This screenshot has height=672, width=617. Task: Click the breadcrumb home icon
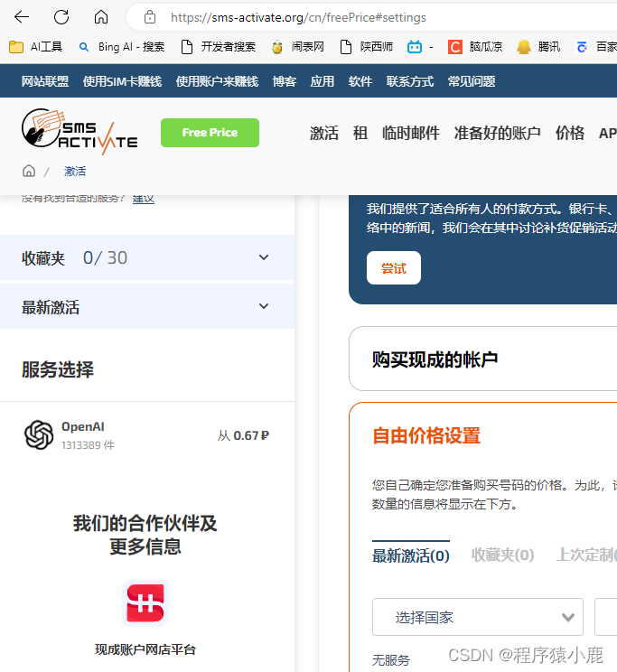pyautogui.click(x=29, y=171)
